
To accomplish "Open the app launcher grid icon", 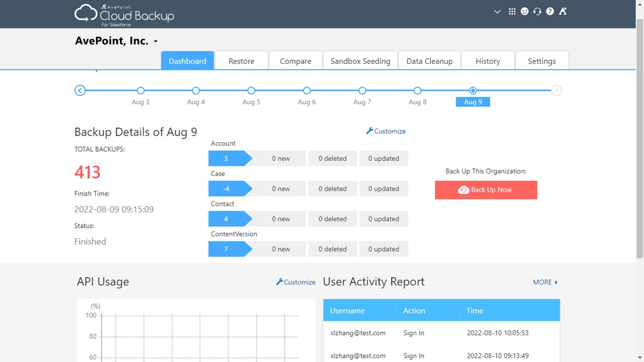I will tap(512, 12).
